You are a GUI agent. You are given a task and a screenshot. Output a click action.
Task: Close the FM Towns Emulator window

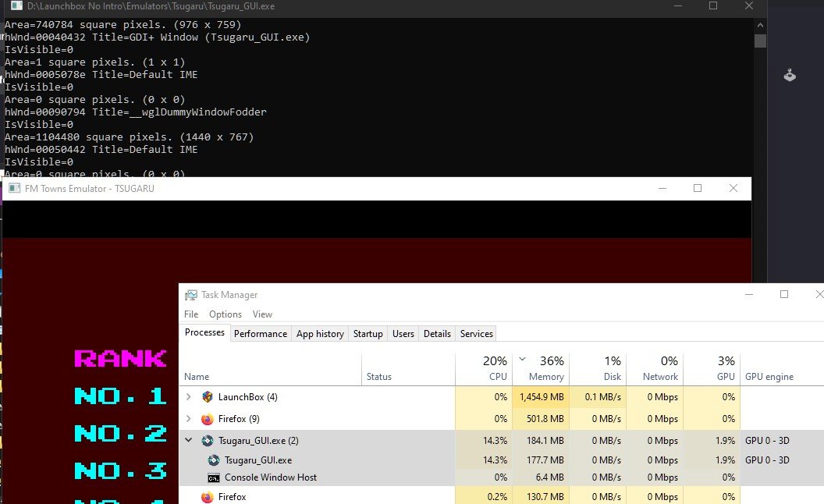733,188
